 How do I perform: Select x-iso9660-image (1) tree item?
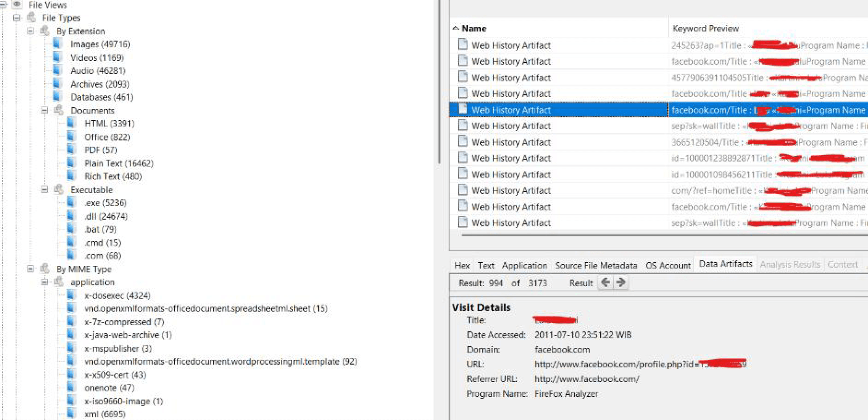click(x=123, y=401)
